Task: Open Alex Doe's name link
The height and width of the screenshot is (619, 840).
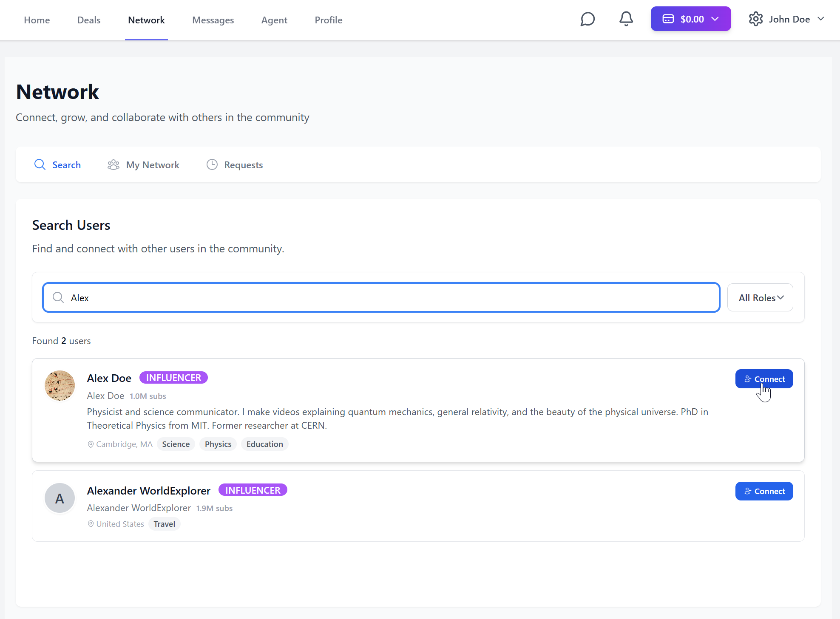Action: click(109, 378)
